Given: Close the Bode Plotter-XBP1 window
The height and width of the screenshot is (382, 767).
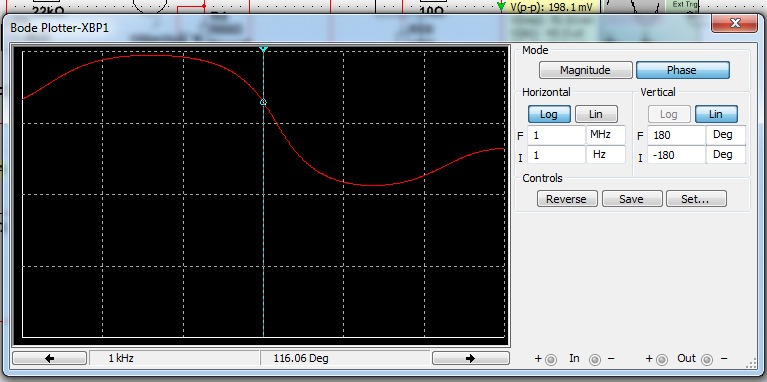Looking at the screenshot, I should click(734, 23).
